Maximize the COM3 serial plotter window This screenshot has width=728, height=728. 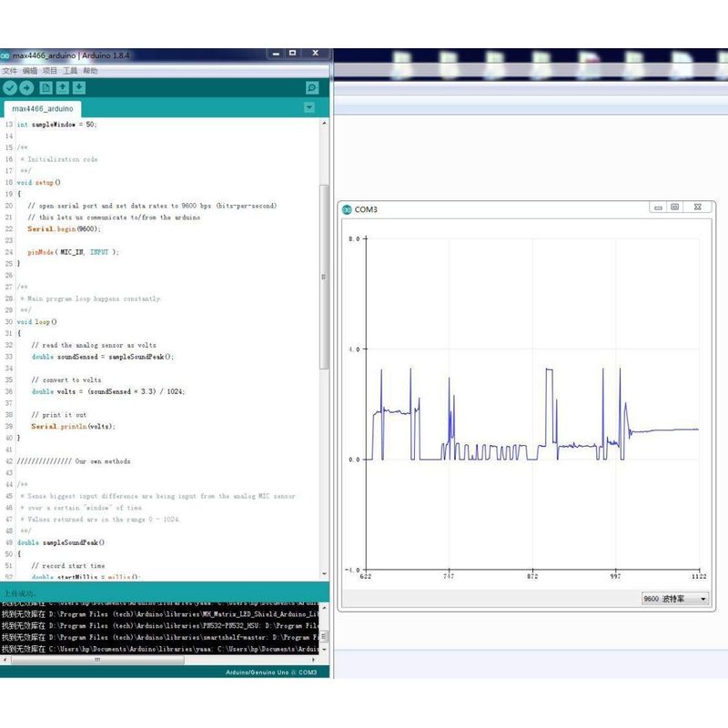(x=674, y=207)
